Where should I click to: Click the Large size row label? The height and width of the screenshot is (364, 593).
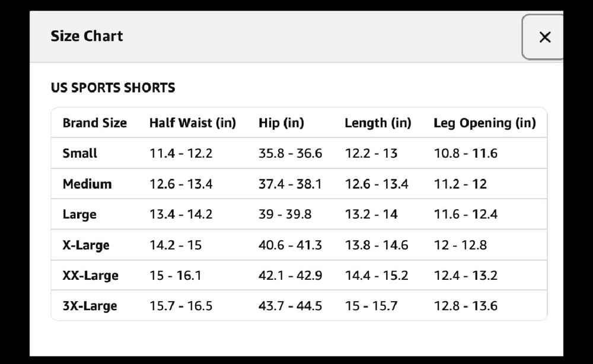[x=79, y=215]
